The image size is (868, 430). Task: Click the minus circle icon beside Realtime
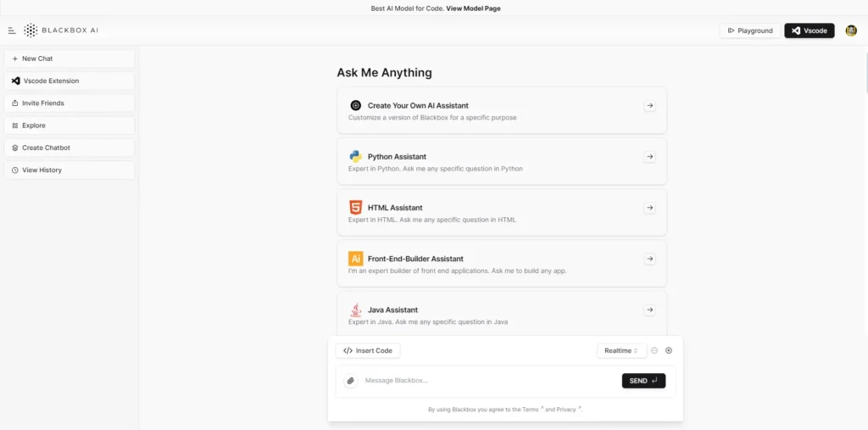(654, 350)
